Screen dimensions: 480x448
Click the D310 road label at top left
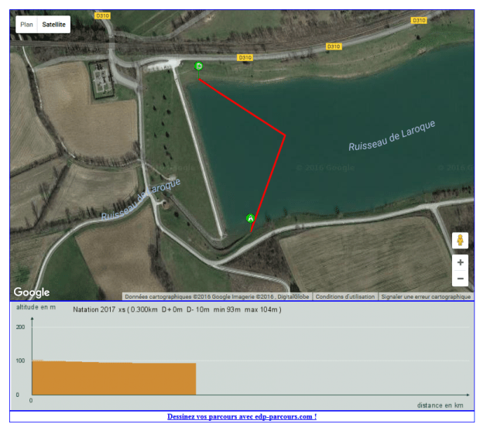(x=102, y=15)
